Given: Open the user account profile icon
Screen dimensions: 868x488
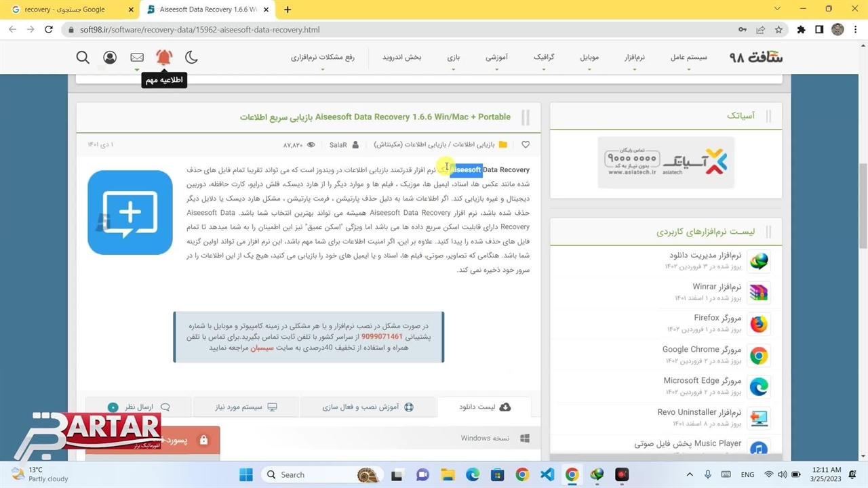Looking at the screenshot, I should [x=110, y=58].
